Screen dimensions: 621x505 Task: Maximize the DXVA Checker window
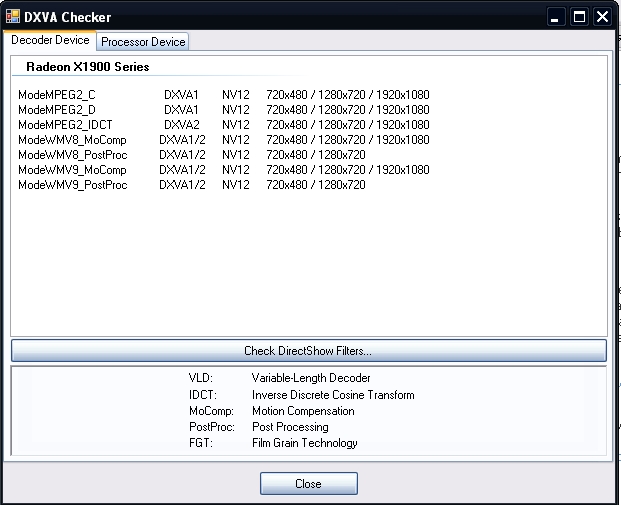[x=579, y=17]
